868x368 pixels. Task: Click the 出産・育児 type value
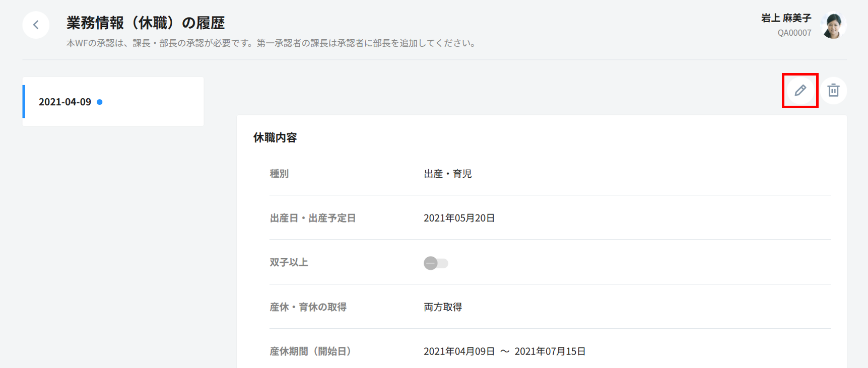click(x=447, y=174)
